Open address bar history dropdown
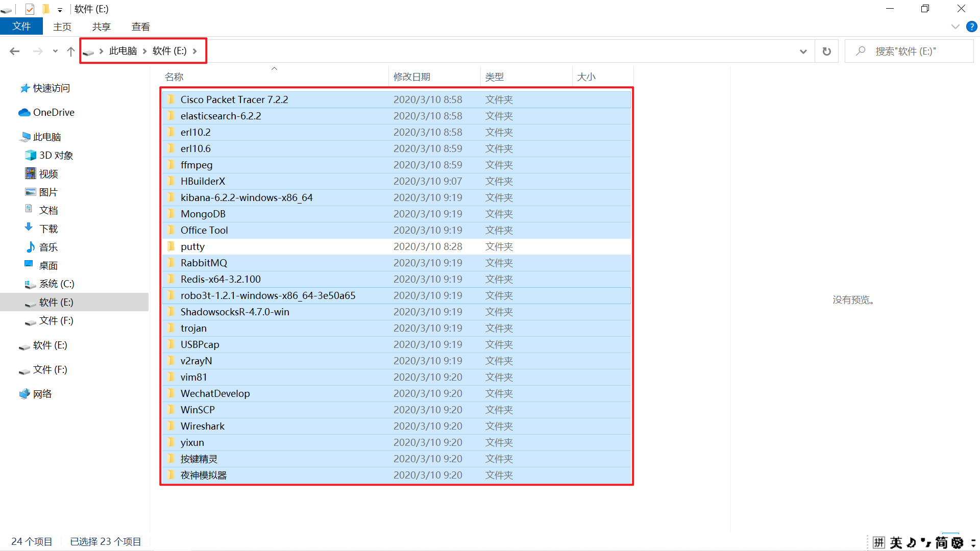980x551 pixels. 803,51
